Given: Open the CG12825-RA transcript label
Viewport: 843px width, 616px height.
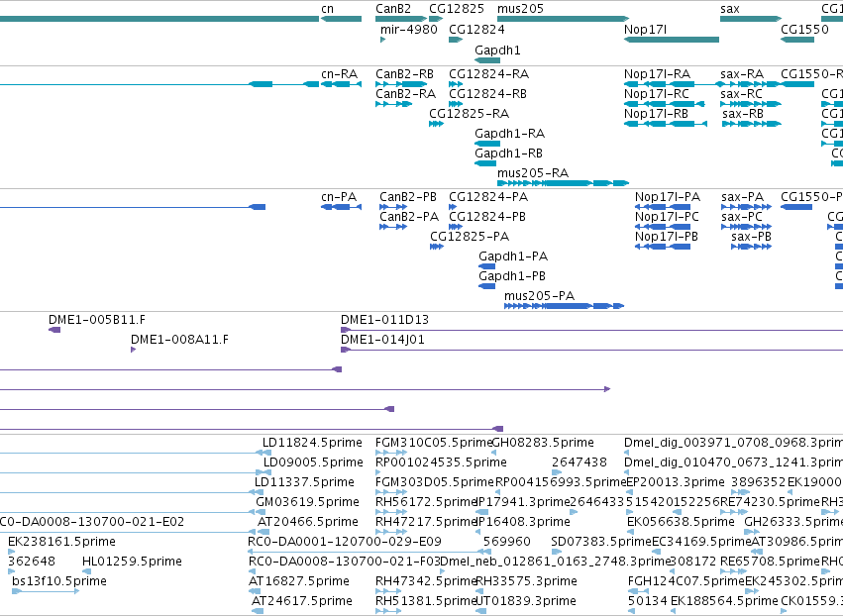Looking at the screenshot, I should coord(469,114).
